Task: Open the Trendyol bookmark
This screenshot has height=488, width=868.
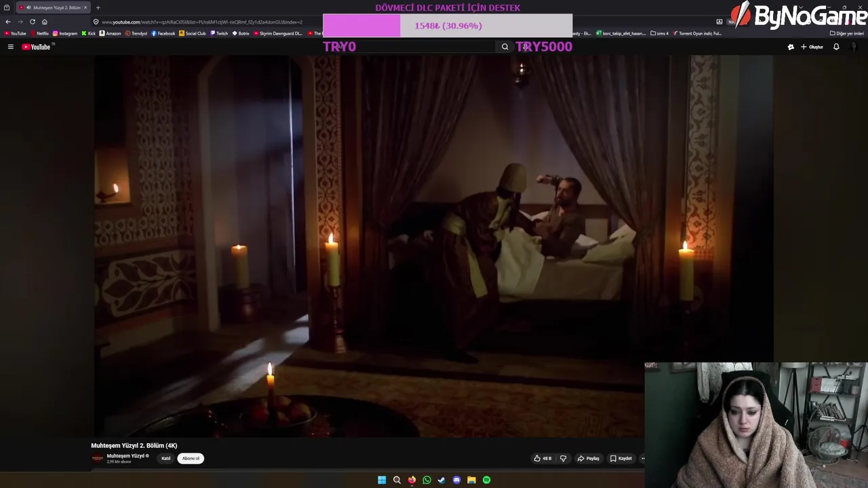Action: (x=136, y=33)
